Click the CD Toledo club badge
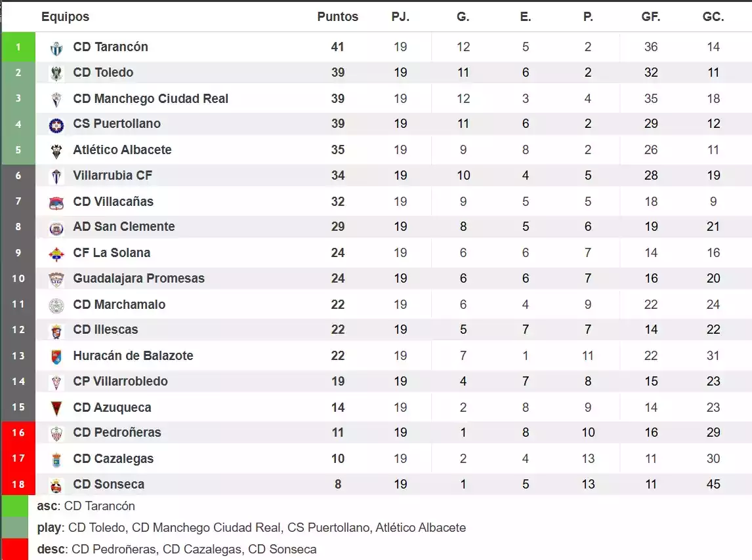752x560 pixels. tap(56, 73)
